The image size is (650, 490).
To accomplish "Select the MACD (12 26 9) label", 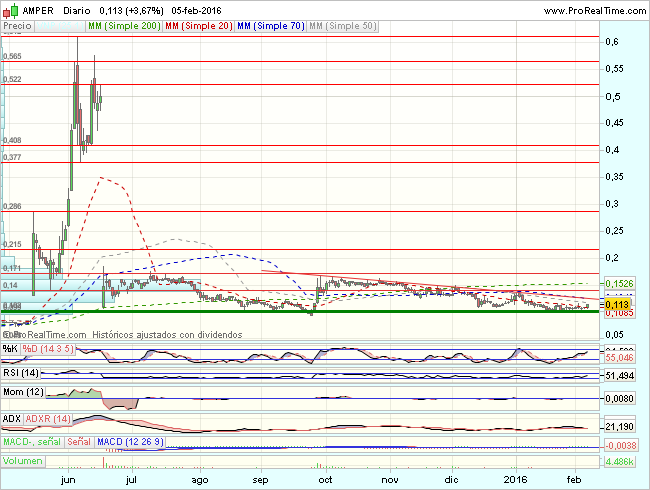I will pyautogui.click(x=130, y=441).
